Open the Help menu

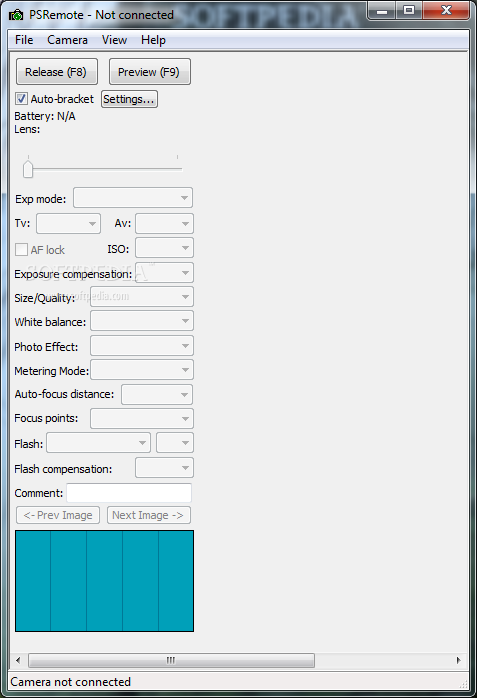[x=154, y=40]
